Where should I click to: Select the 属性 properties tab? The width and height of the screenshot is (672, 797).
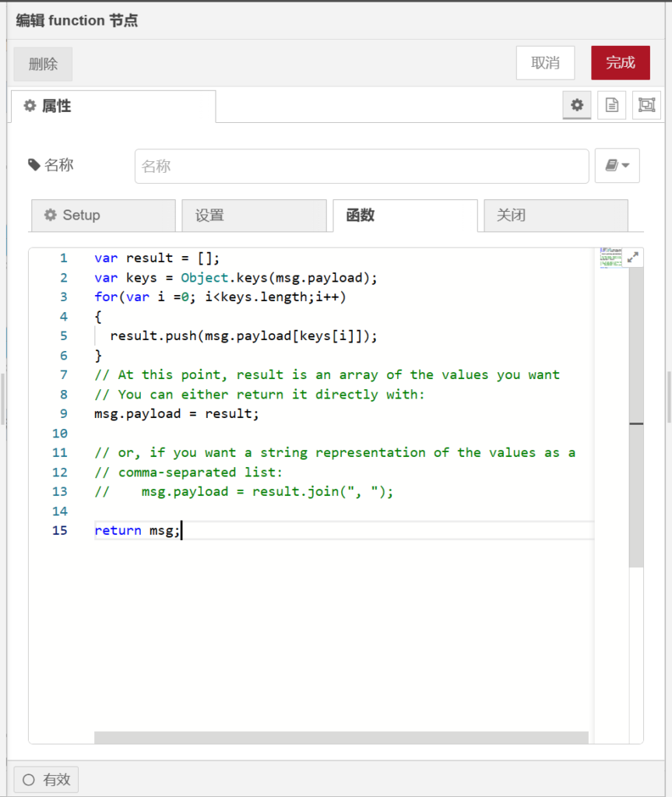coord(113,107)
